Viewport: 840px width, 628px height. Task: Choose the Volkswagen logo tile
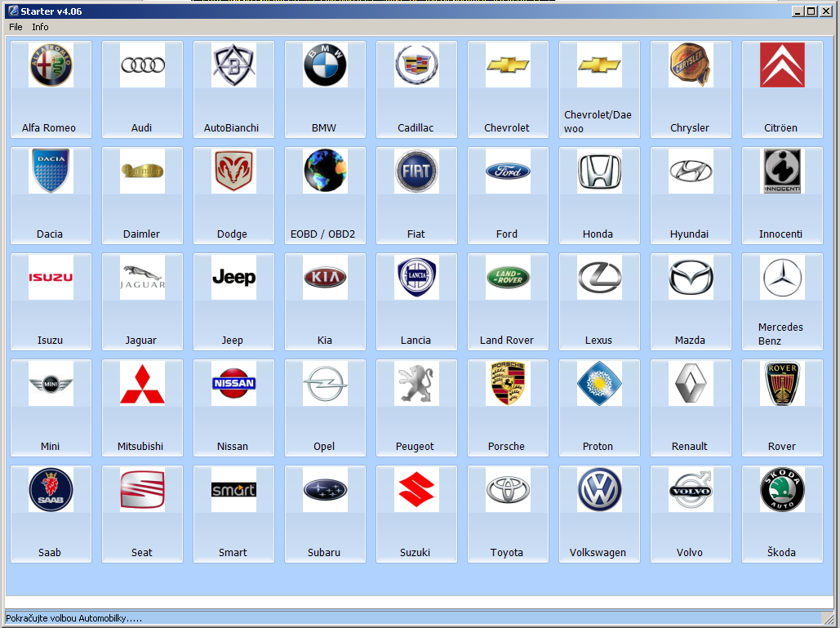pyautogui.click(x=599, y=490)
